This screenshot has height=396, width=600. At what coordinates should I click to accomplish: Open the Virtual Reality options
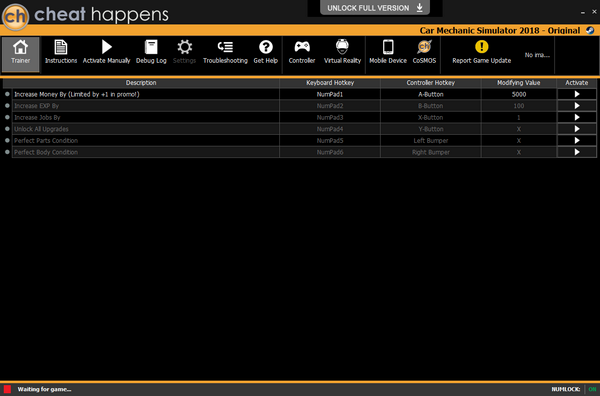342,52
